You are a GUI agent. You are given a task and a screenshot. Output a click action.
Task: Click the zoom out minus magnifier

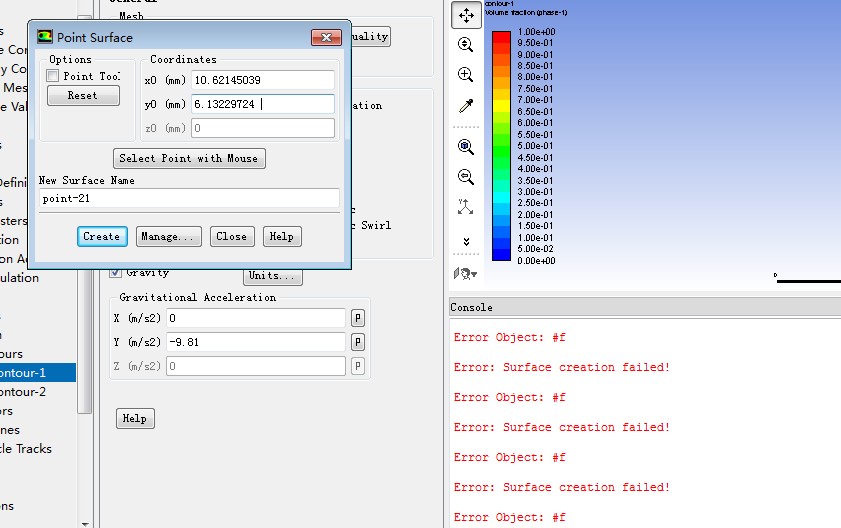pos(466,177)
